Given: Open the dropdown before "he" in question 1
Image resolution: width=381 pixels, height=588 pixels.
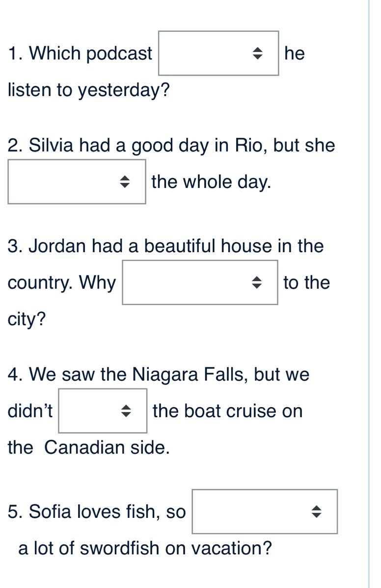Looking at the screenshot, I should (x=218, y=53).
